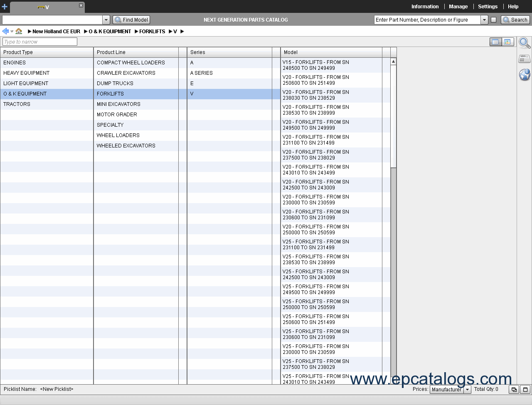Select A SERIES row

coord(230,73)
